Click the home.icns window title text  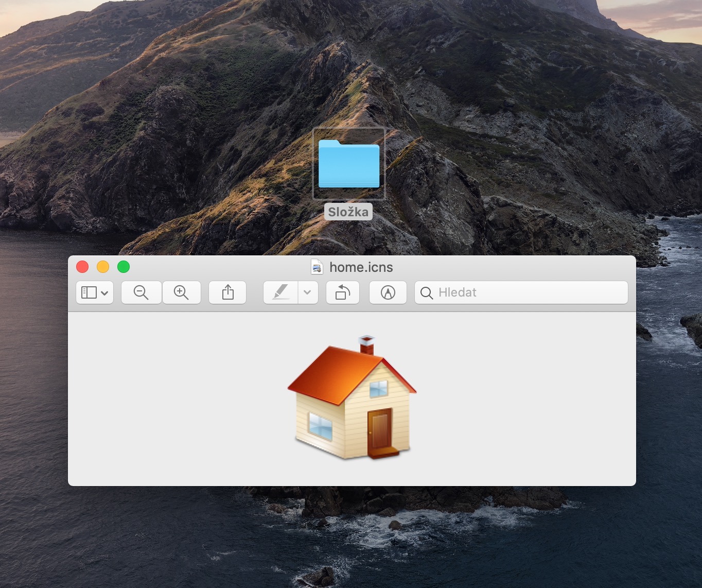point(361,267)
